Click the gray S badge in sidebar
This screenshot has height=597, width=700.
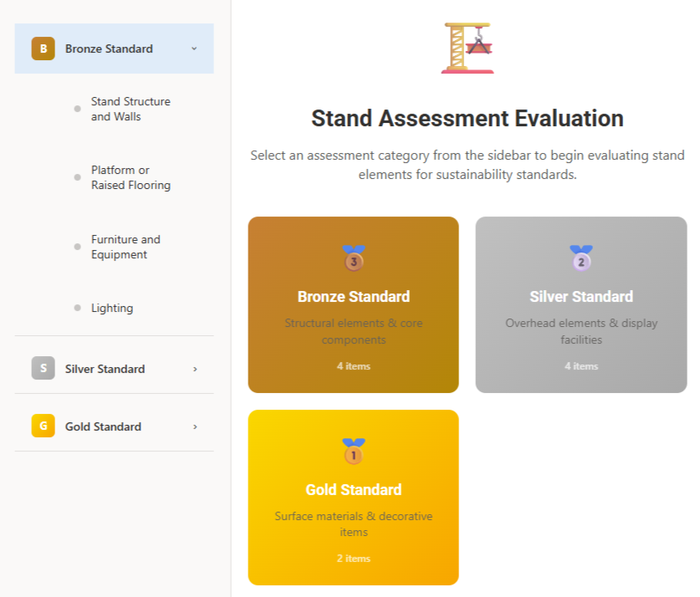click(x=43, y=369)
